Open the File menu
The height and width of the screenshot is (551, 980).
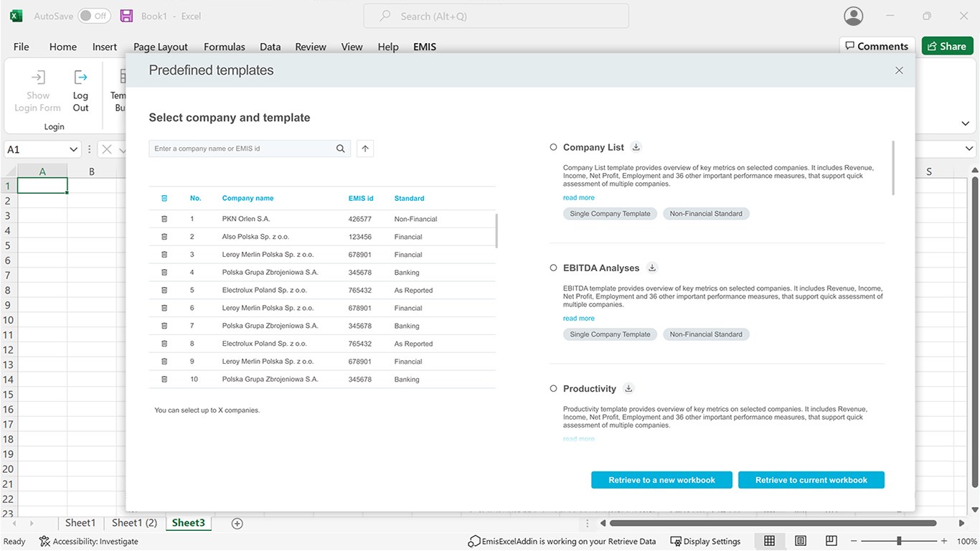click(x=22, y=47)
